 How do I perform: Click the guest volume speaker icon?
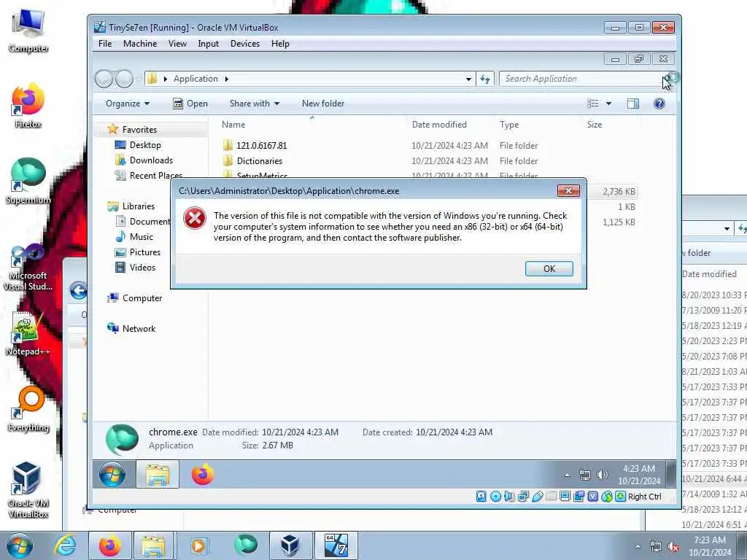tap(602, 475)
